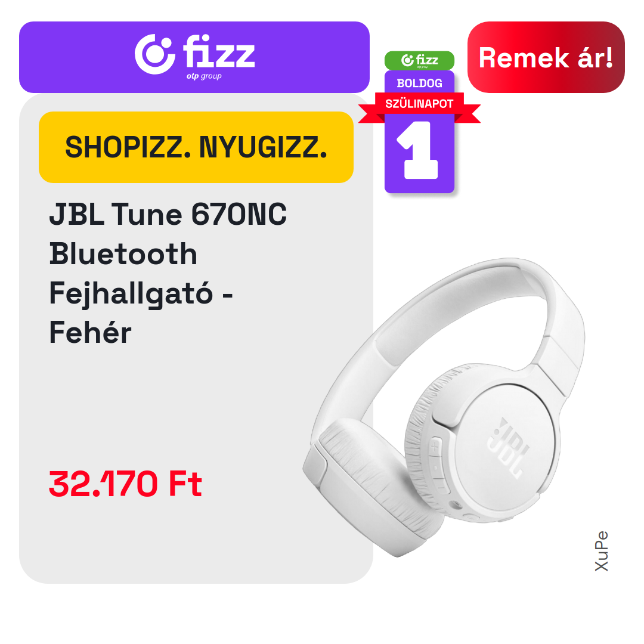Click the red SZÜLINAPOT ribbon
The height and width of the screenshot is (644, 644).
tap(419, 104)
